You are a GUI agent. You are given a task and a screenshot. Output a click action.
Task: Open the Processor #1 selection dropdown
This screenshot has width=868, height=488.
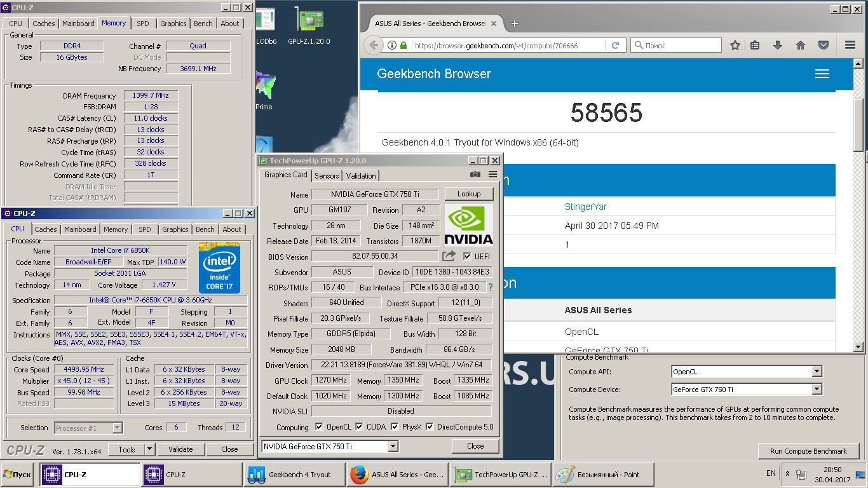(x=117, y=428)
